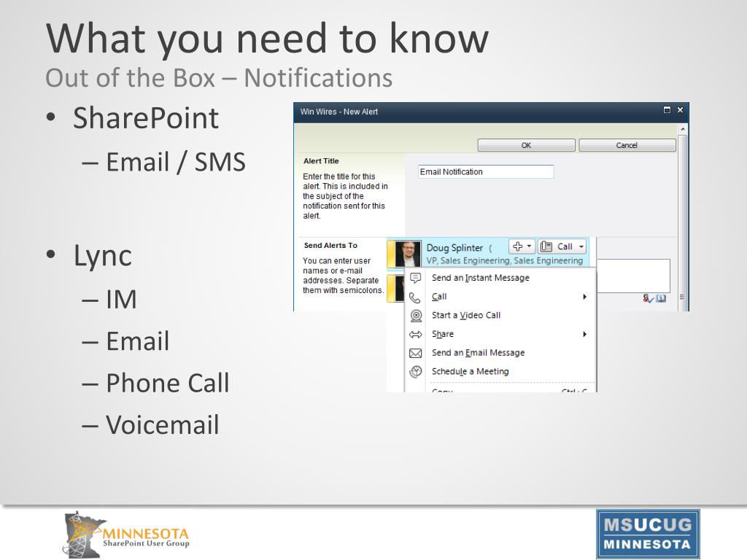Image resolution: width=747 pixels, height=560 pixels.
Task: Open the add contact plus dropdown
Action: pos(522,246)
